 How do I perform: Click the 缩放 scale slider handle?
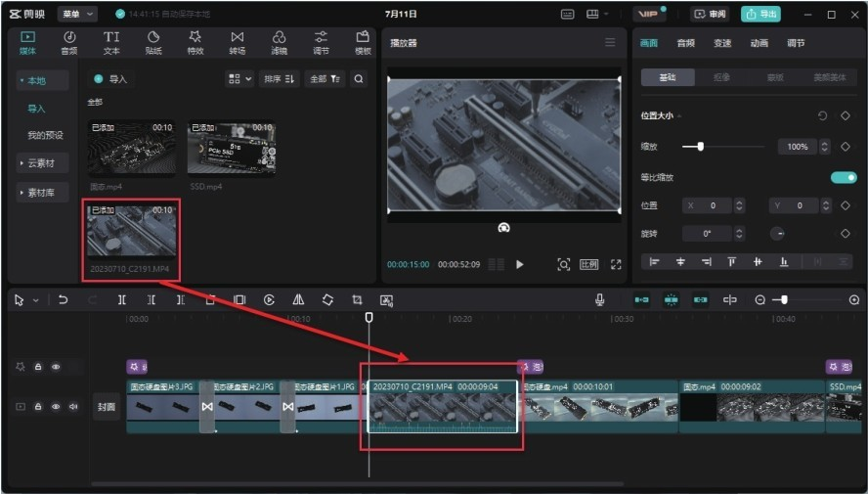(700, 147)
